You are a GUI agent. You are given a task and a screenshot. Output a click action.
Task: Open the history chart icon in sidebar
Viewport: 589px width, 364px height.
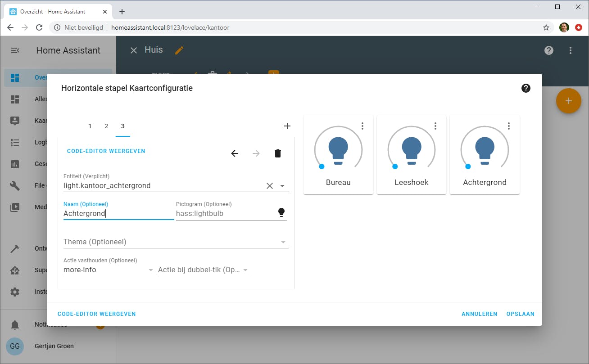click(15, 164)
